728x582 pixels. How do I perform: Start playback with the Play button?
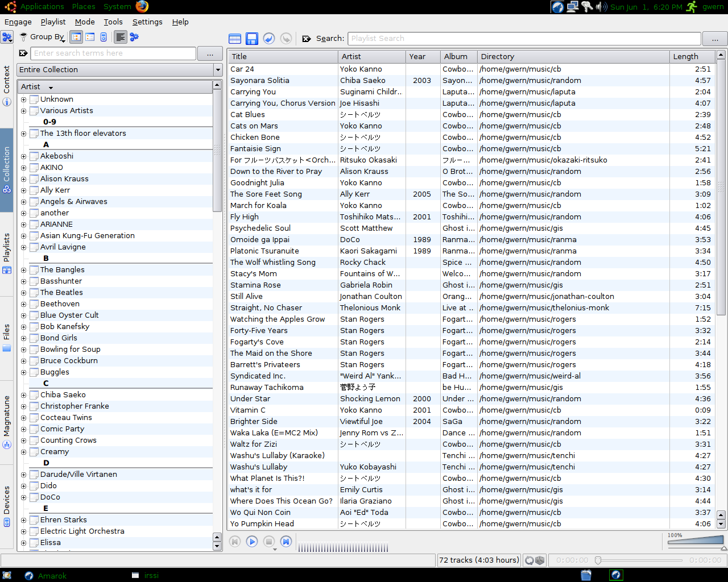click(x=252, y=542)
